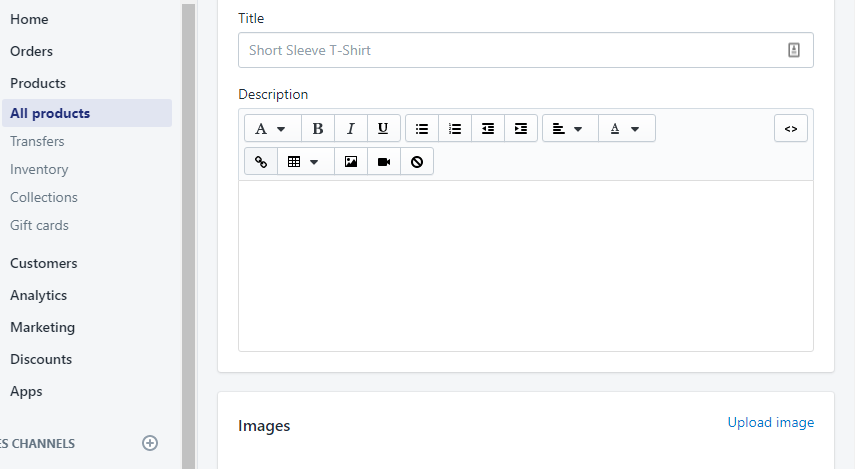Show HTML code view

point(790,129)
